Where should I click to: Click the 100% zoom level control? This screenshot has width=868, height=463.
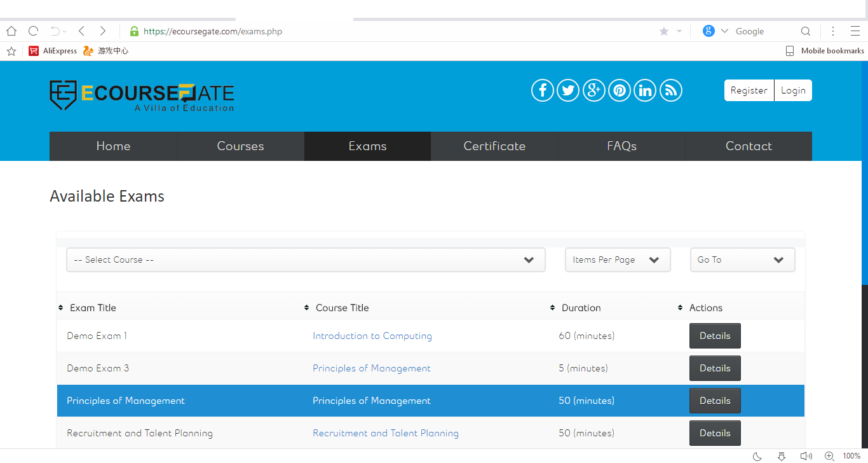coord(852,455)
